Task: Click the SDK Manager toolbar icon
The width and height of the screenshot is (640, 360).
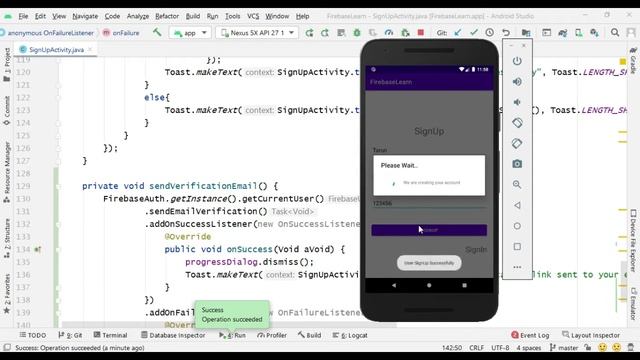Action: pos(594,33)
